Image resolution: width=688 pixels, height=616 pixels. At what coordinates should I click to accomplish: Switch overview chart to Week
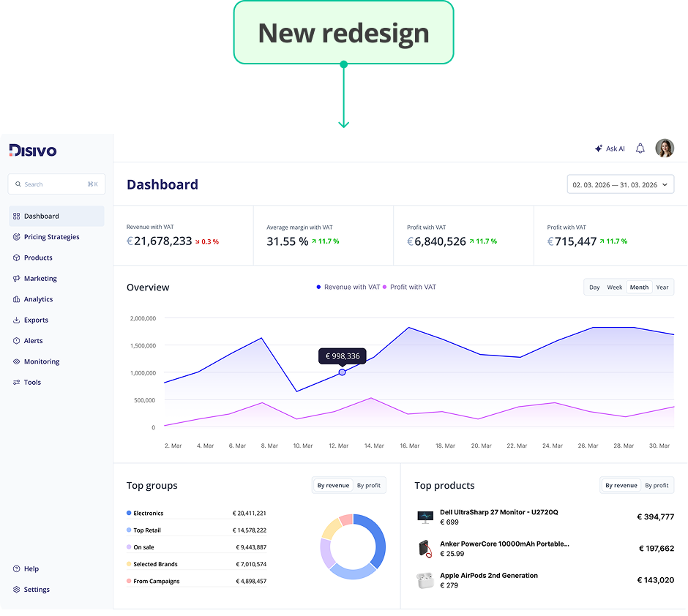click(615, 288)
